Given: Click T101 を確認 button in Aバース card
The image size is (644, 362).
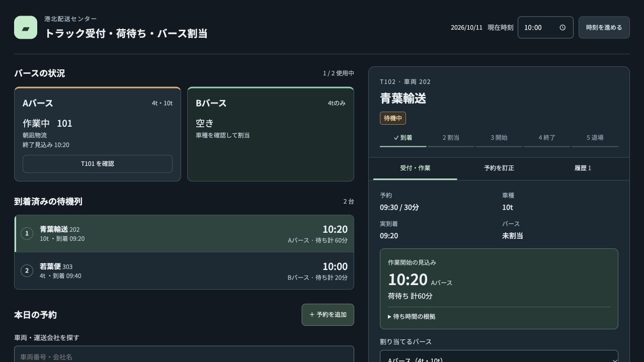Looking at the screenshot, I should 98,164.
